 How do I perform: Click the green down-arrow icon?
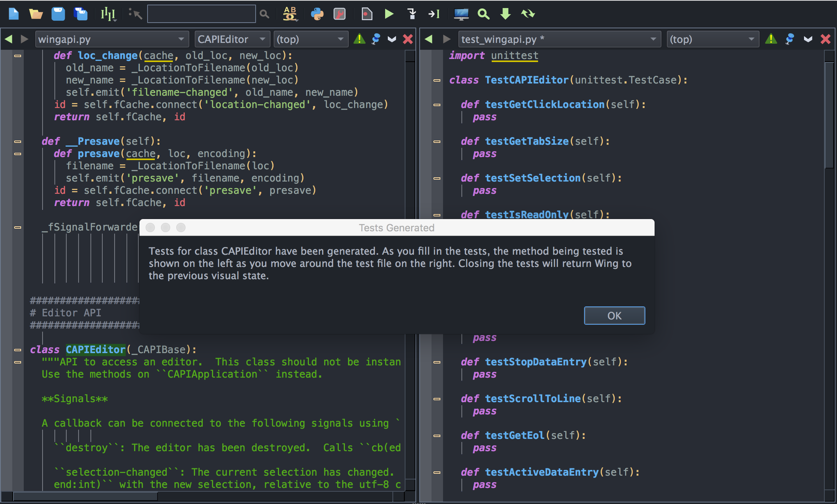505,14
